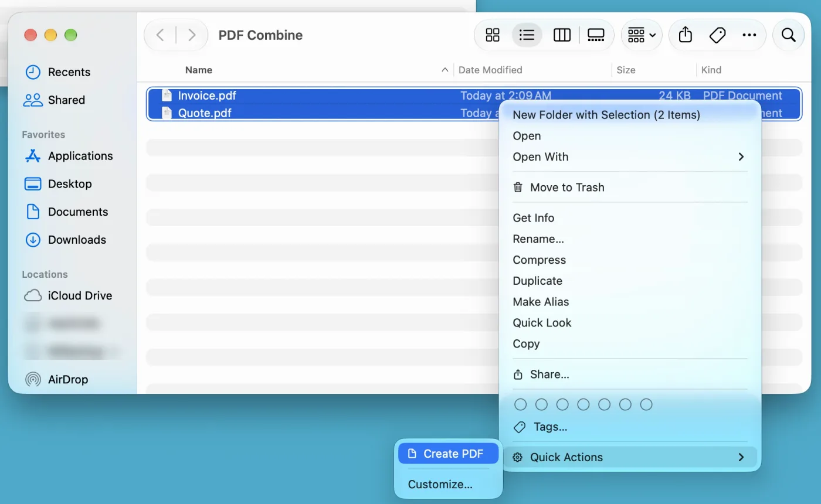Image resolution: width=821 pixels, height=504 pixels.
Task: Open Applications in the sidebar
Action: [x=69, y=156]
